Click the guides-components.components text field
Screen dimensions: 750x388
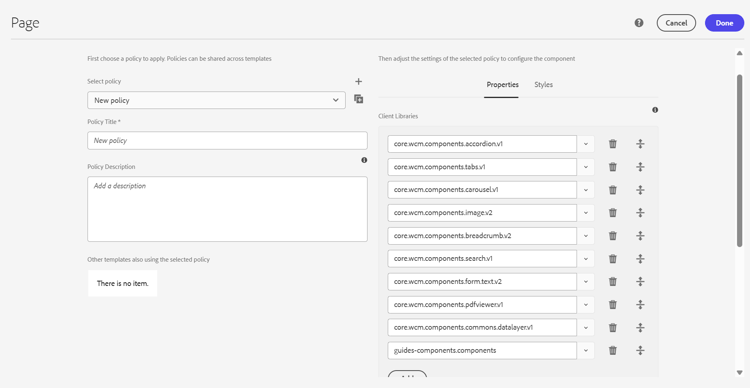pos(482,350)
